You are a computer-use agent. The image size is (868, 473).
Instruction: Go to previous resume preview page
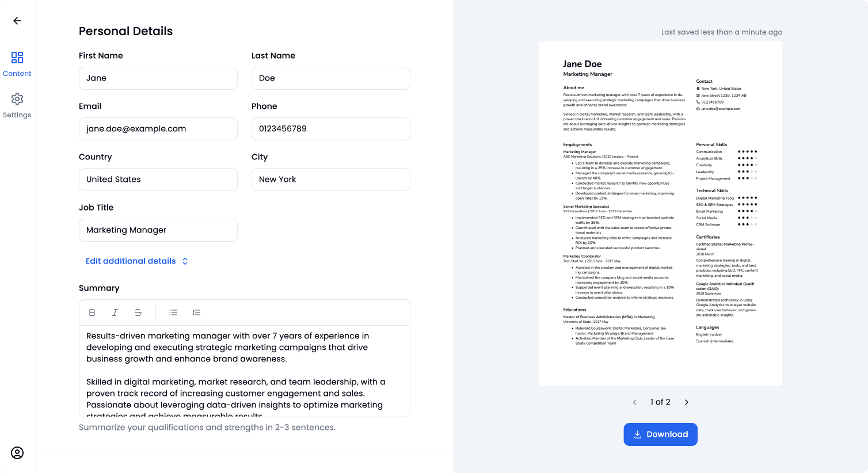(635, 402)
